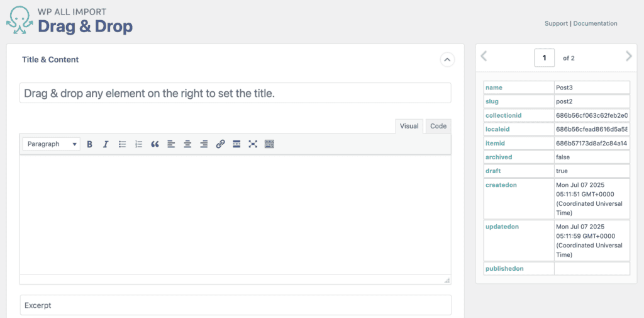Apply italic formatting in editor

tap(106, 144)
